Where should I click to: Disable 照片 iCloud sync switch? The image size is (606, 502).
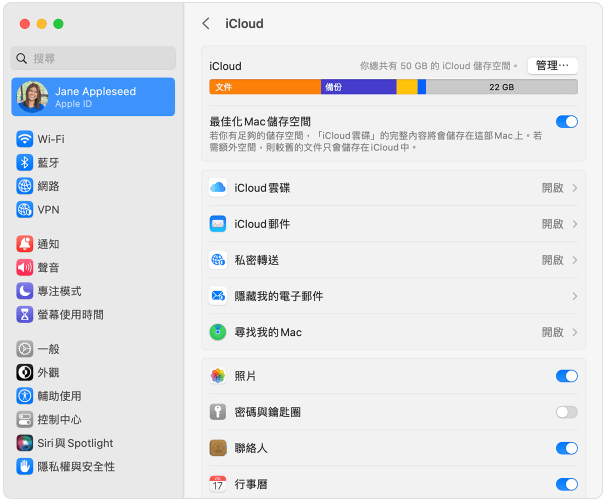(x=566, y=376)
